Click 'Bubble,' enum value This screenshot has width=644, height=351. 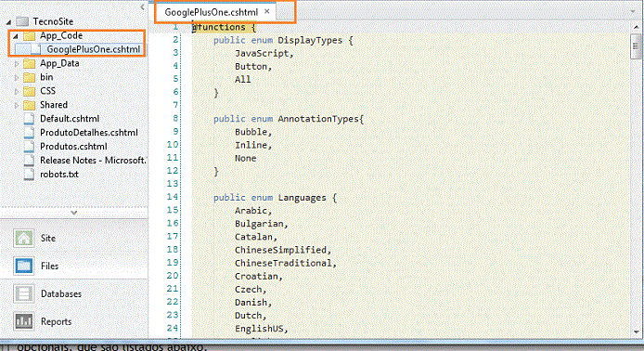tap(253, 132)
